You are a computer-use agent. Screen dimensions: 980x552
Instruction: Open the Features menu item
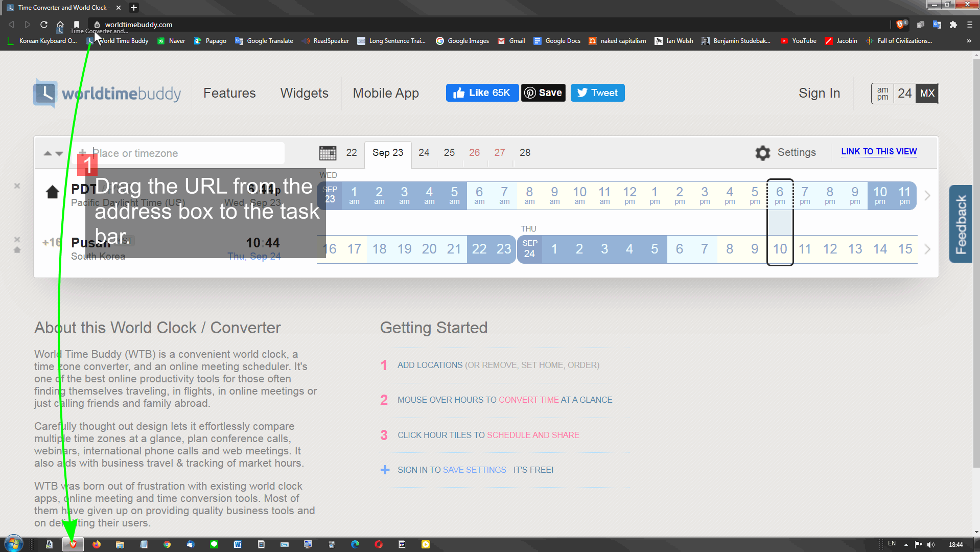pyautogui.click(x=229, y=94)
